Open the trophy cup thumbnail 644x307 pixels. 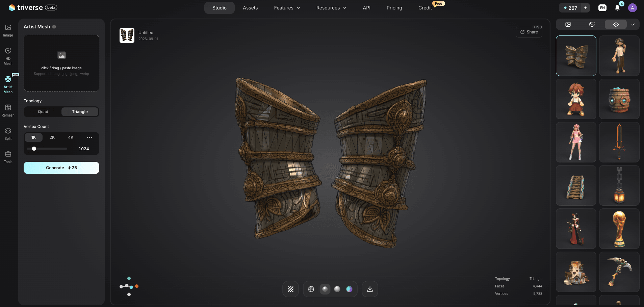pyautogui.click(x=619, y=229)
